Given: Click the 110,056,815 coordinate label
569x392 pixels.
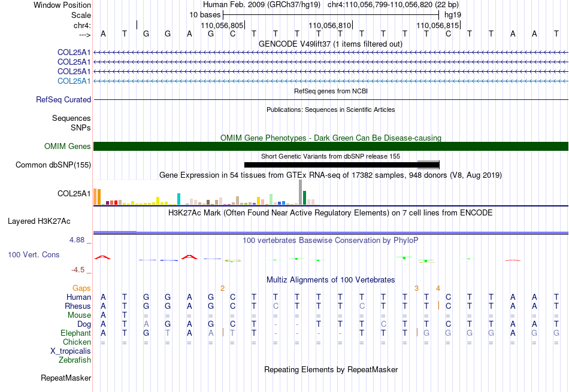Looking at the screenshot, I should pos(438,25).
